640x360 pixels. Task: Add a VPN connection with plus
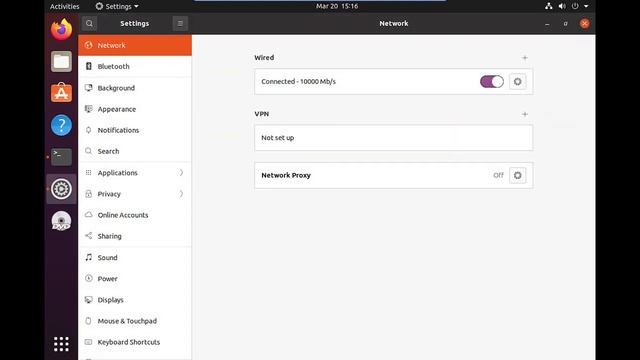point(525,114)
